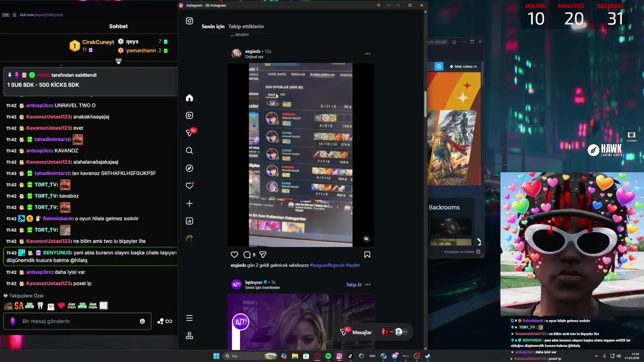Open Instagram Reels icon in sidebar
This screenshot has height=362, width=644.
click(x=189, y=115)
